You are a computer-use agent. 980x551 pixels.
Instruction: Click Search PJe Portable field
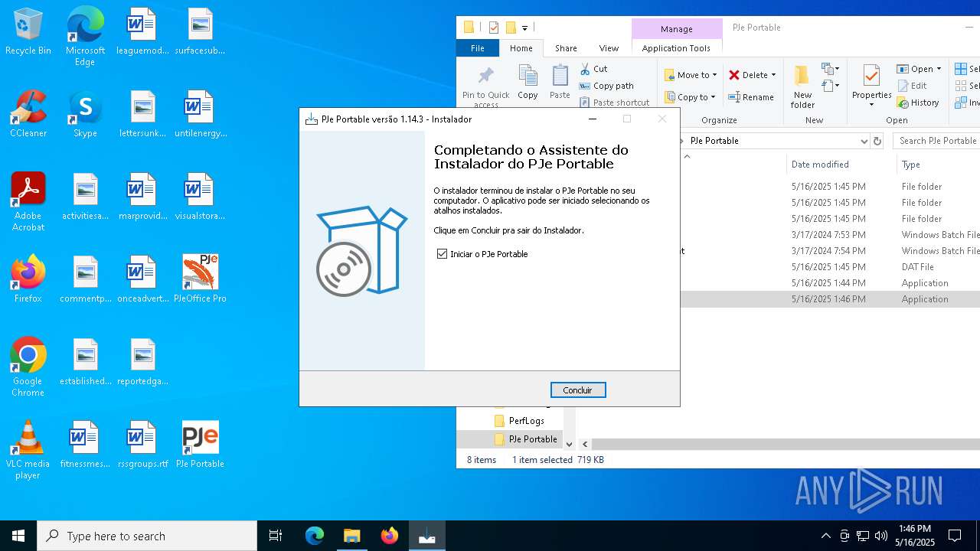(x=937, y=141)
